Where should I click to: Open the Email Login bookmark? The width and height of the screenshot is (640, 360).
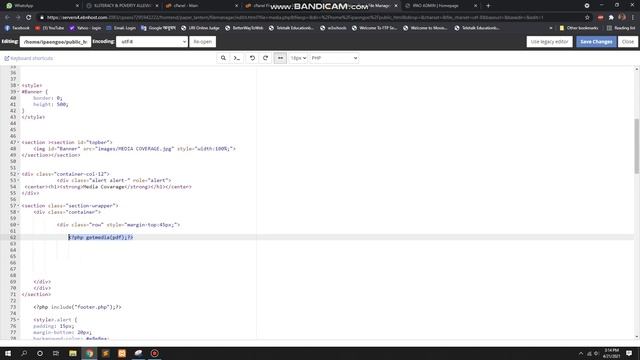pos(121,28)
